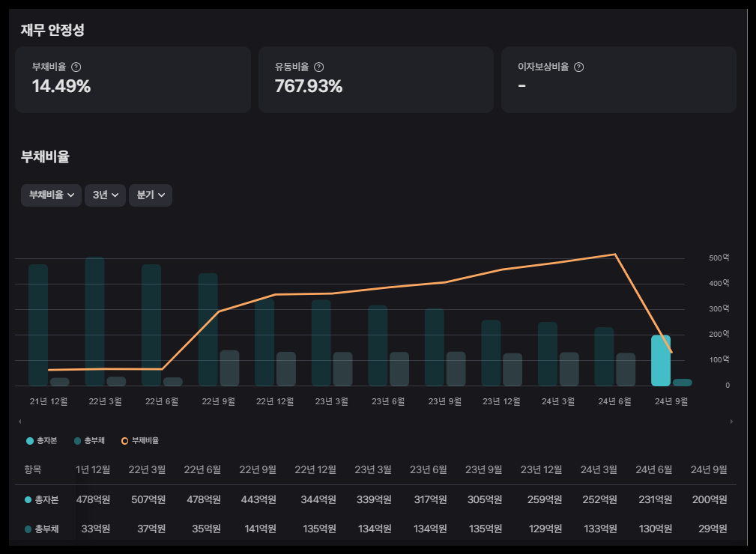
Task: Click the help icon next to 이자보상비율
Action: (x=578, y=67)
